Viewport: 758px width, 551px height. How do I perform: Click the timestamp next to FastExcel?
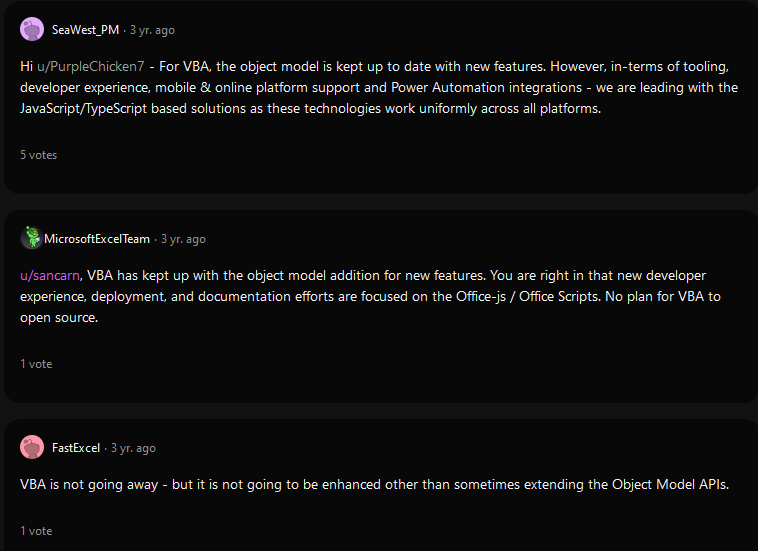point(133,448)
